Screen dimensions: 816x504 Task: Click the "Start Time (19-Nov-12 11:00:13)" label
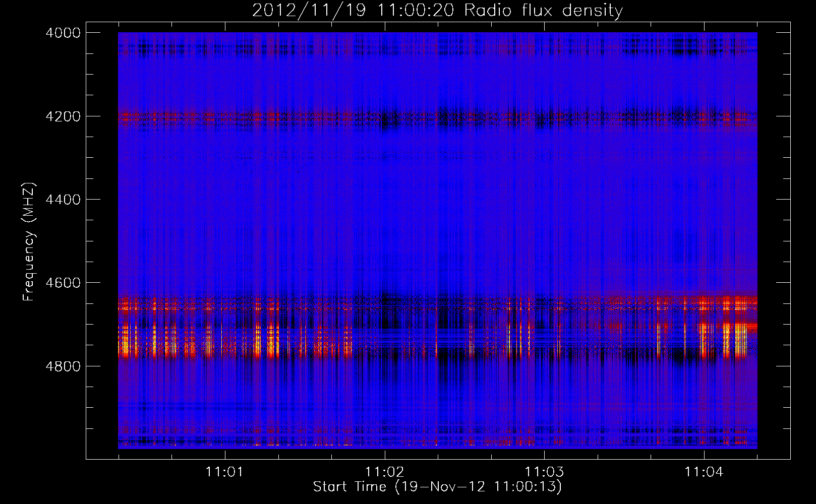pyautogui.click(x=437, y=487)
